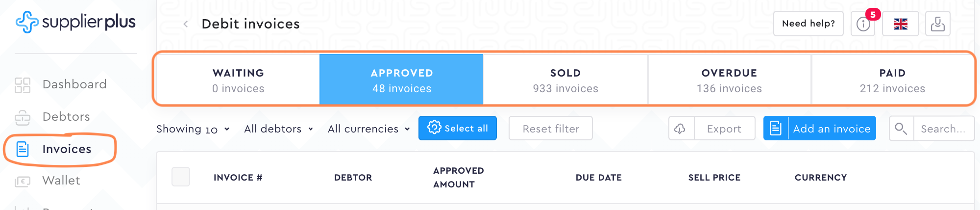This screenshot has width=980, height=210.
Task: Tick the select-all invoices header checkbox
Action: click(x=181, y=177)
